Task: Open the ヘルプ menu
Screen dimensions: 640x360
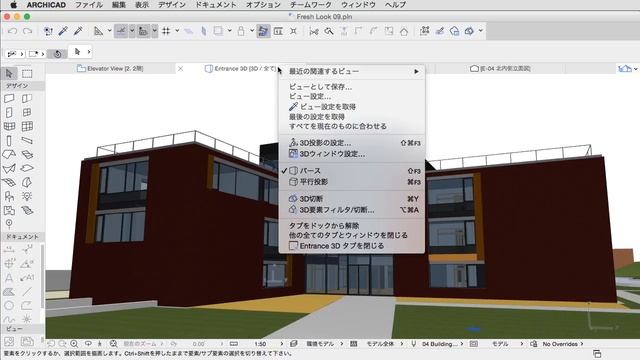Action: pyautogui.click(x=395, y=5)
